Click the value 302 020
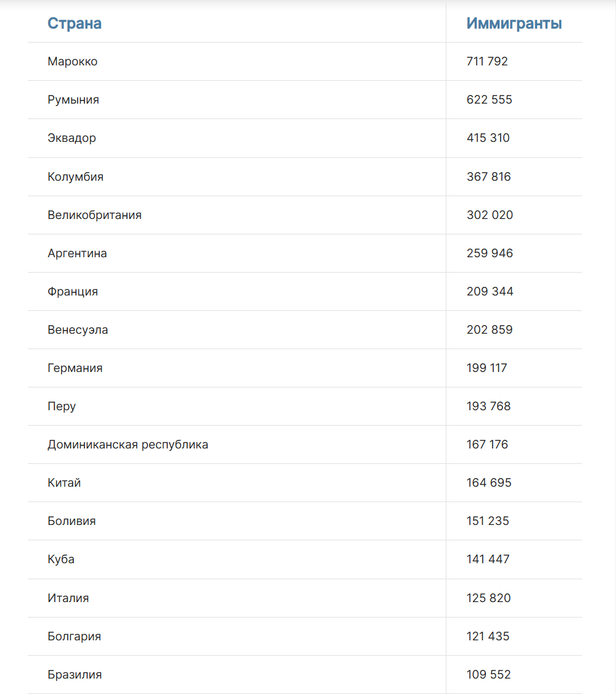 [490, 215]
